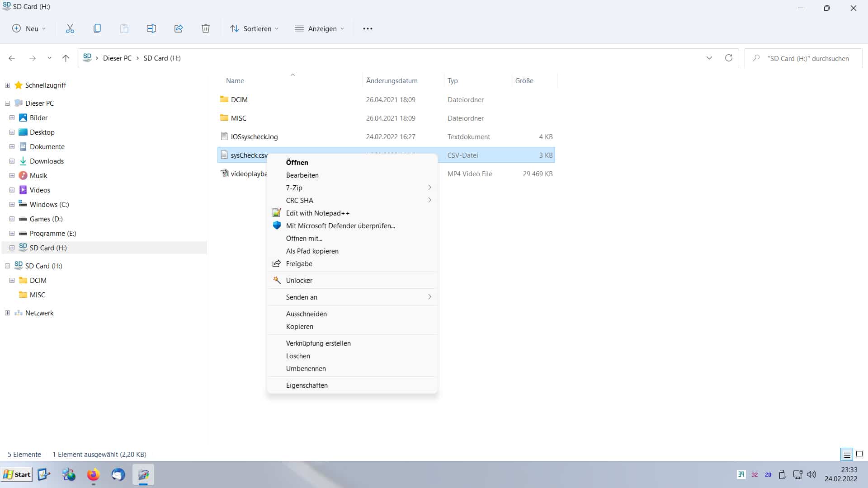This screenshot has width=868, height=488.
Task: Select Mit Microsoft Defender überprüfen
Action: [352, 225]
